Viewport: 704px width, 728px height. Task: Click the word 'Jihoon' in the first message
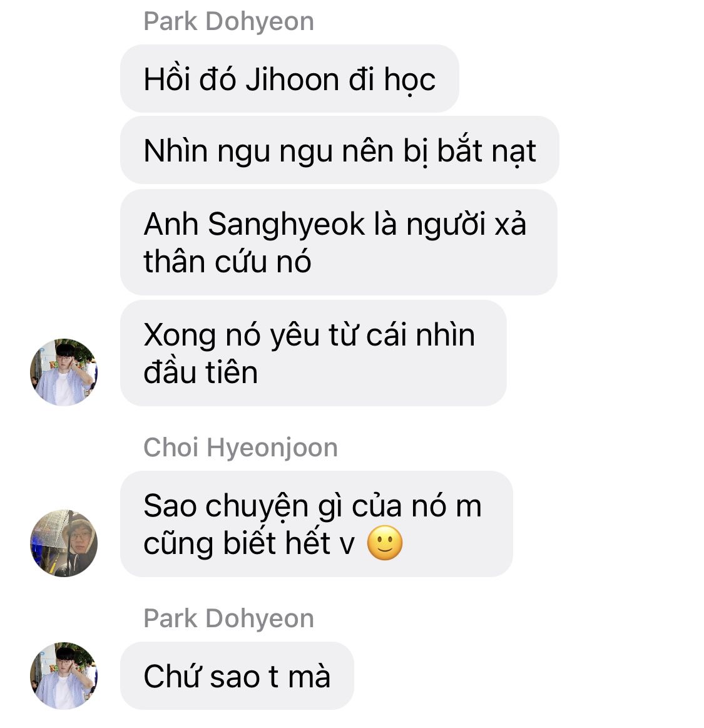tap(292, 79)
